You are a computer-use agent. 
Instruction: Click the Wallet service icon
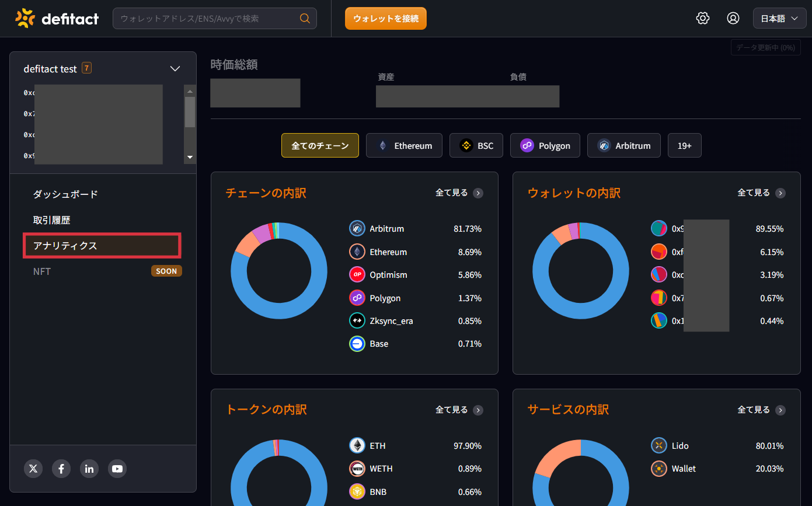coord(659,469)
